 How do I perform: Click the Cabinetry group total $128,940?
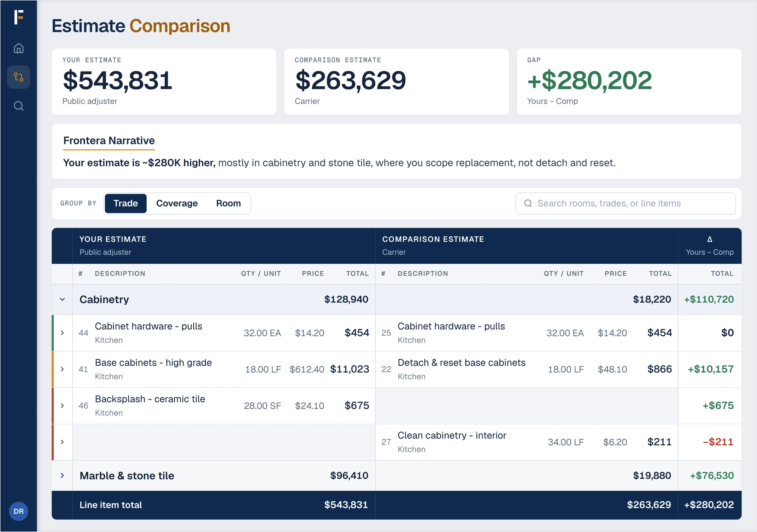(346, 299)
